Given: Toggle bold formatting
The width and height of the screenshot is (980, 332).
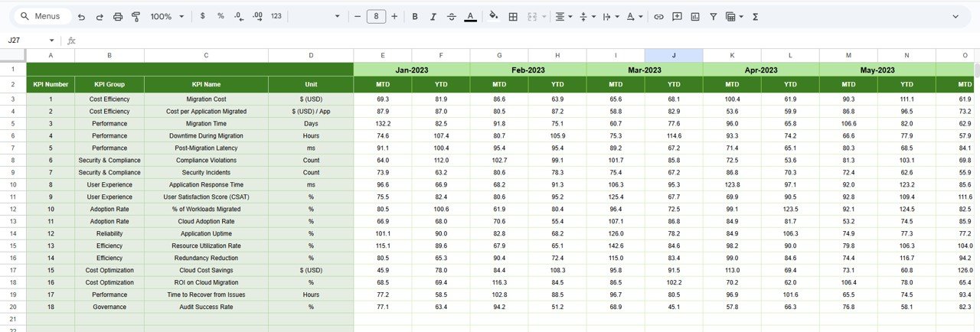Looking at the screenshot, I should (415, 16).
